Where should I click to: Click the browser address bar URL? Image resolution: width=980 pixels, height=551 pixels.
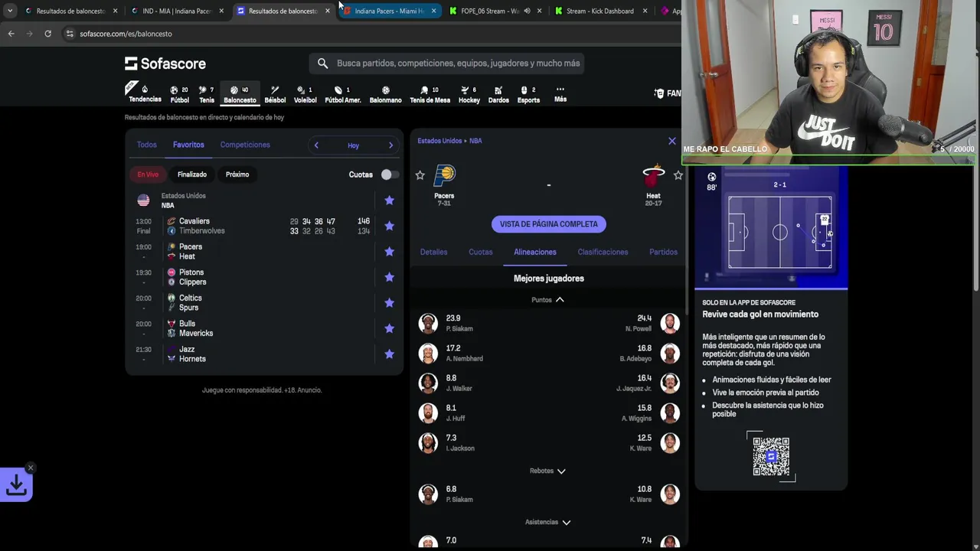[x=126, y=34]
